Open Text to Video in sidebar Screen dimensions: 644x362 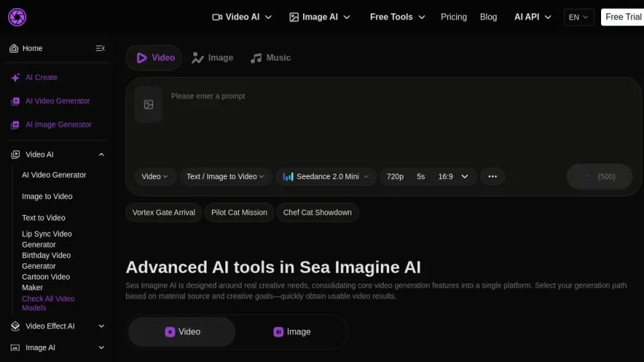[x=43, y=218]
